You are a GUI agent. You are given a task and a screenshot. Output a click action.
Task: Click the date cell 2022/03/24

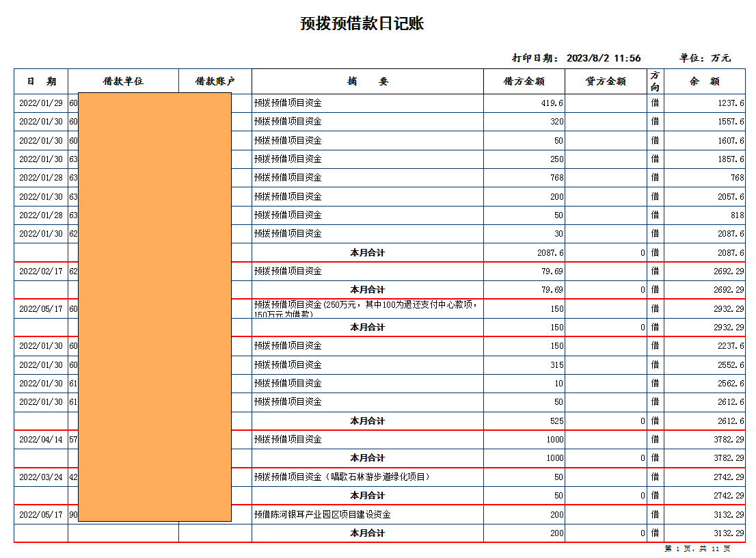tap(41, 477)
